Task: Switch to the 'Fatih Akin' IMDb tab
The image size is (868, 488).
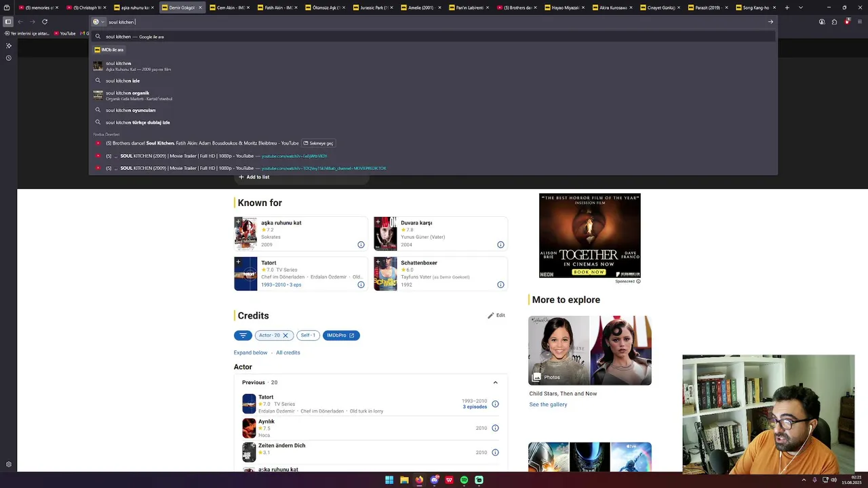Action: tap(278, 7)
